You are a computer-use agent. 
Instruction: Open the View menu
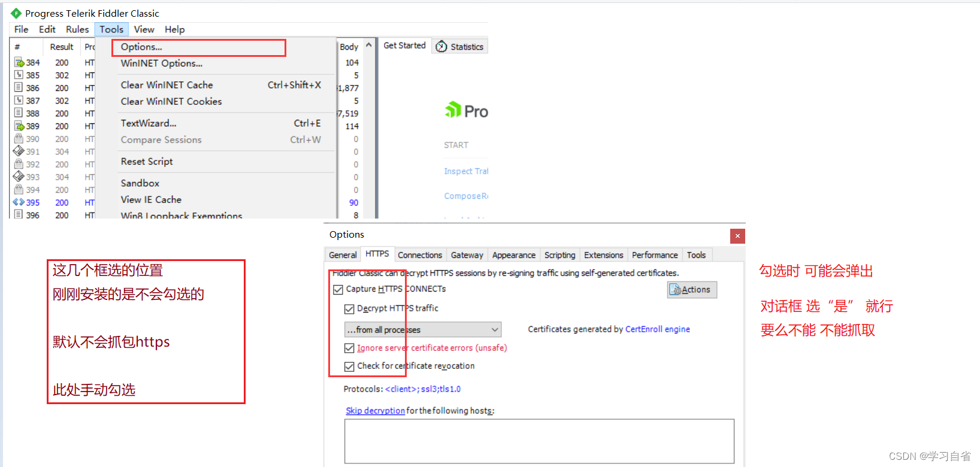(x=144, y=29)
